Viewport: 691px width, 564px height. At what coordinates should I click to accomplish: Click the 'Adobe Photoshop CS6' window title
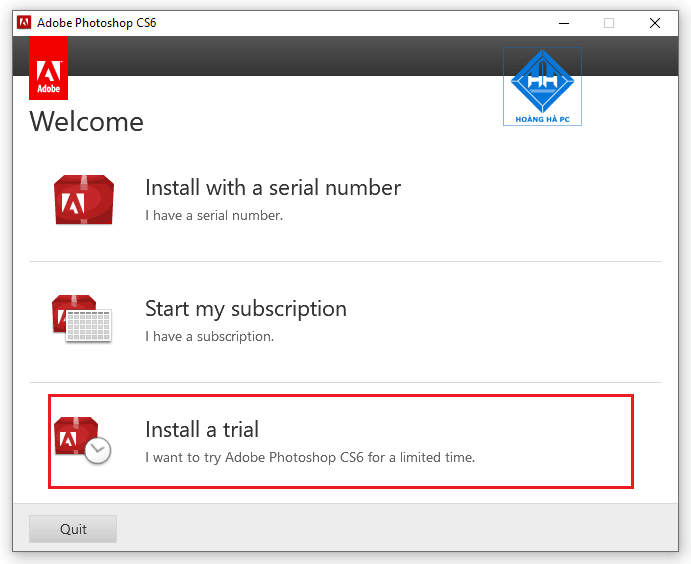point(97,22)
